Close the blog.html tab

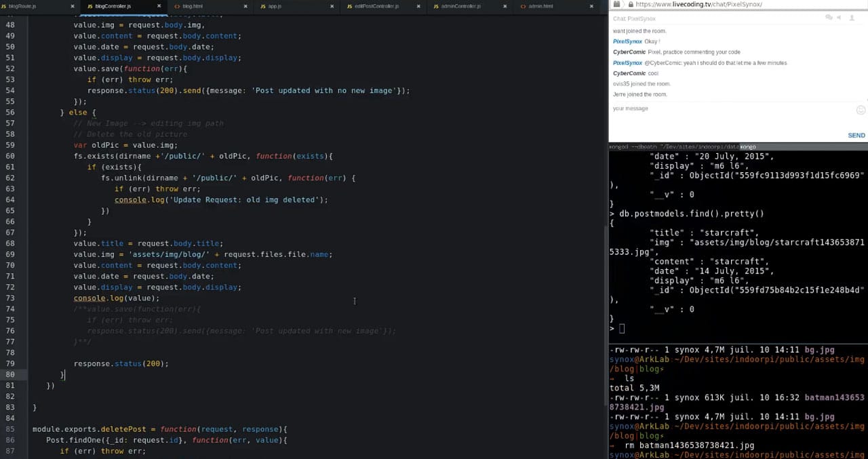(245, 5)
